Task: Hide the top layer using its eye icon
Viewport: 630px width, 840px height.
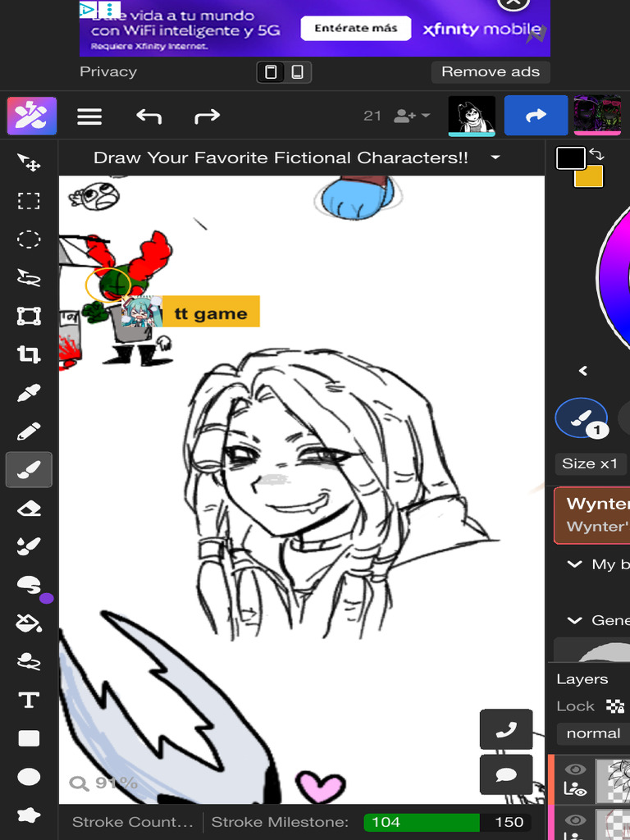Action: coord(575,769)
